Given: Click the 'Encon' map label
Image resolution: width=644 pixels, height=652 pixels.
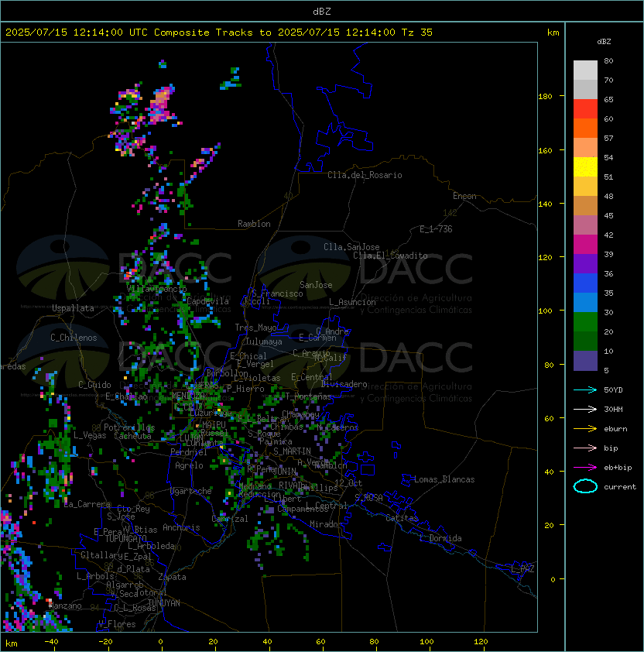Looking at the screenshot, I should (464, 196).
